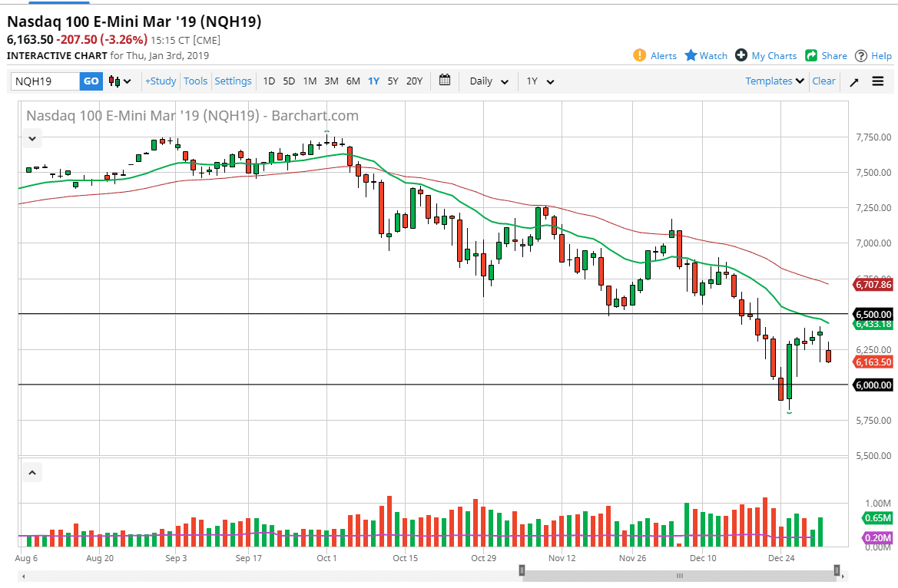Open the calendar date picker icon
The image size is (898, 588).
tap(444, 81)
